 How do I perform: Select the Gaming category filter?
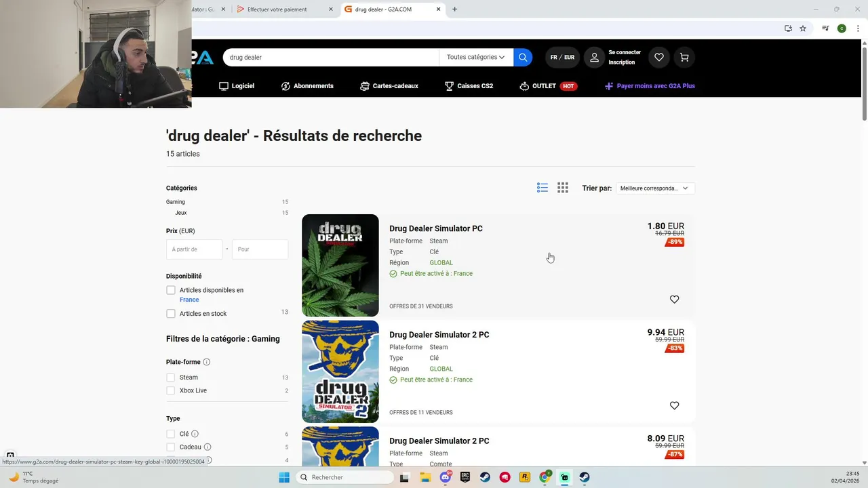pos(176,202)
